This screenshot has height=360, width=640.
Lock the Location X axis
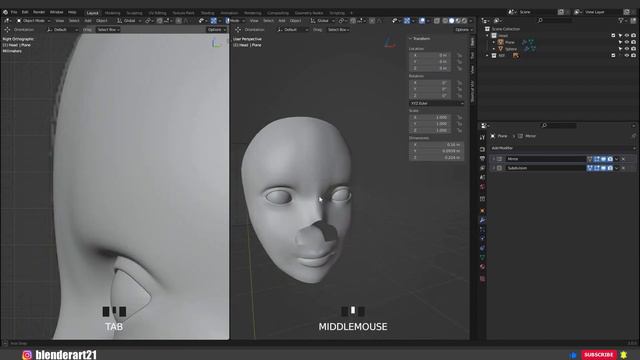459,55
